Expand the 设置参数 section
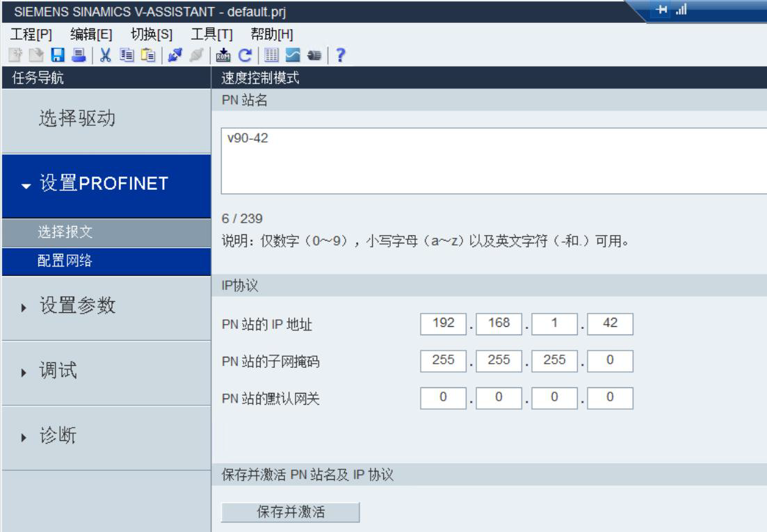The image size is (767, 532). click(x=106, y=308)
